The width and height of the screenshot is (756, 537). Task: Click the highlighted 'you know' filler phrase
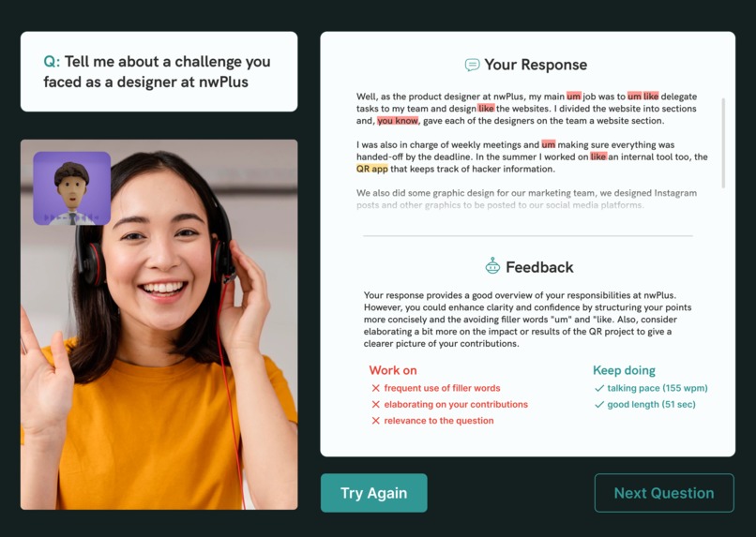(398, 121)
